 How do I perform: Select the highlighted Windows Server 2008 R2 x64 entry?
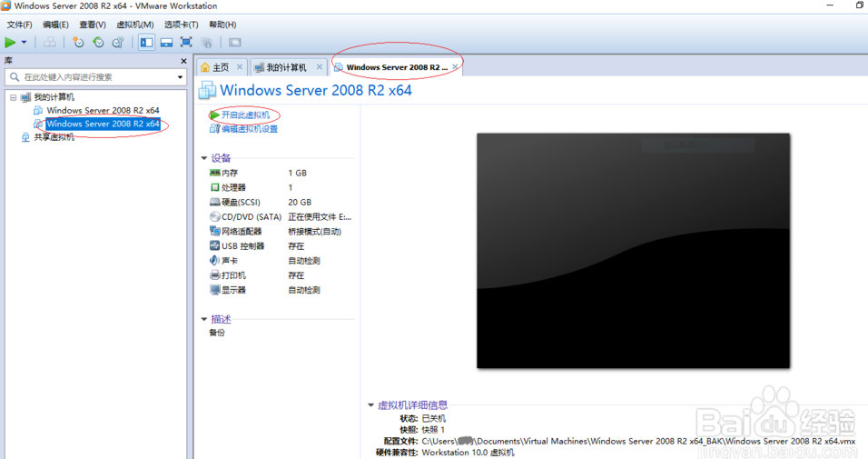[x=103, y=124]
